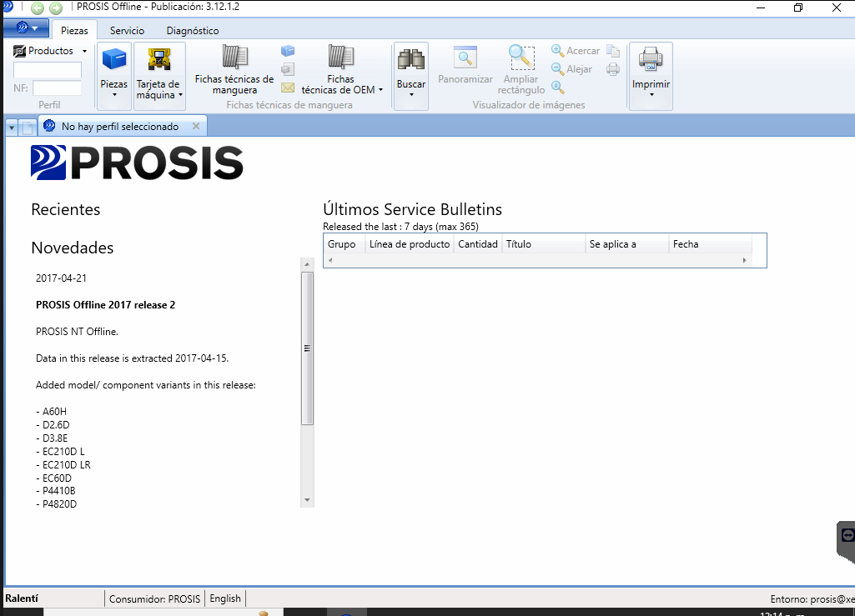
Task: Click the English language status button
Action: (225, 598)
